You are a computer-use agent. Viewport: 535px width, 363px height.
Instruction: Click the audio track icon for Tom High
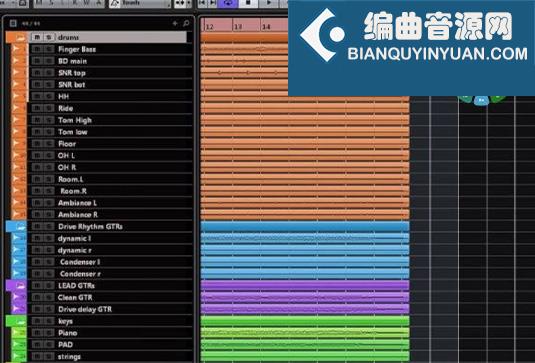pyautogui.click(x=16, y=120)
